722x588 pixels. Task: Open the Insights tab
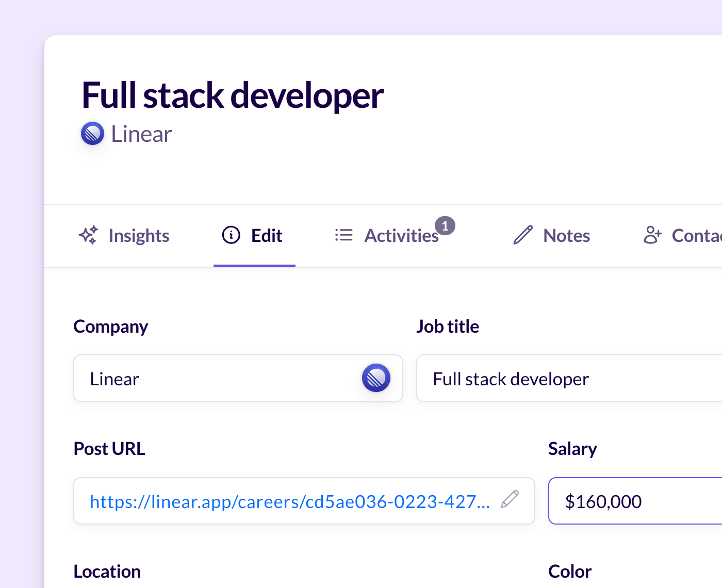[x=124, y=236]
